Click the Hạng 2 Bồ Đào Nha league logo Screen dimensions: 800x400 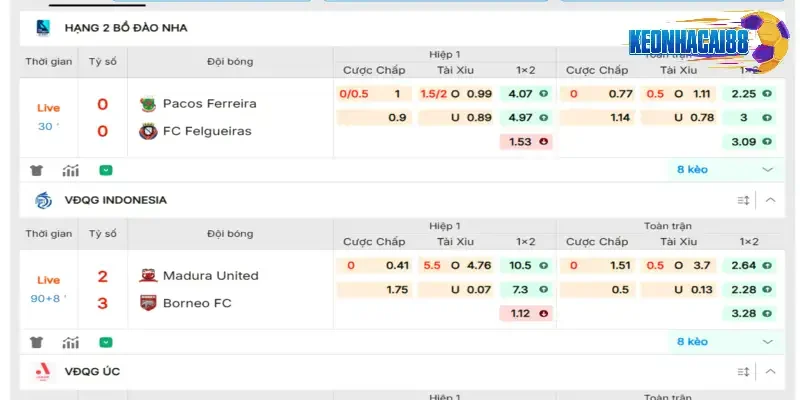43,28
